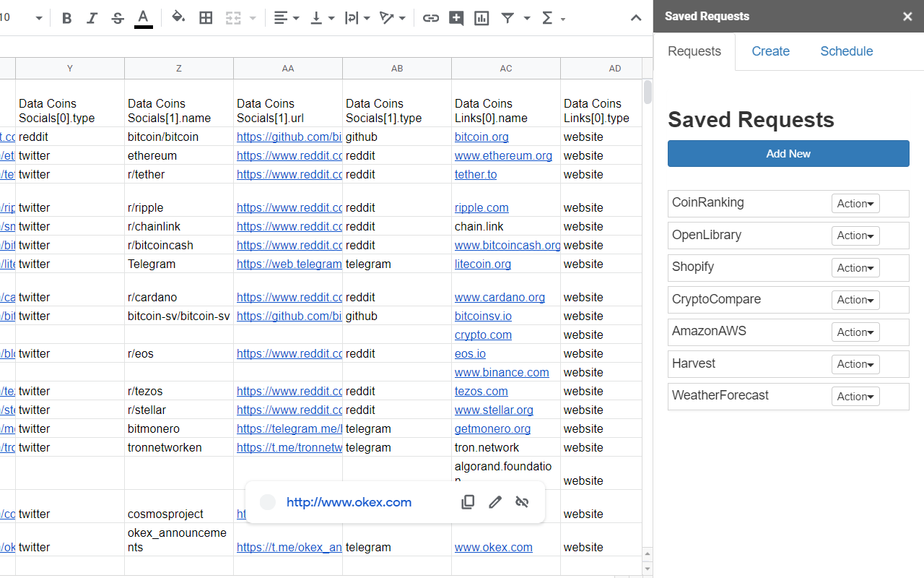924x578 pixels.
Task: Click the vertical scrollbar thumb of the sheet
Action: [648, 92]
